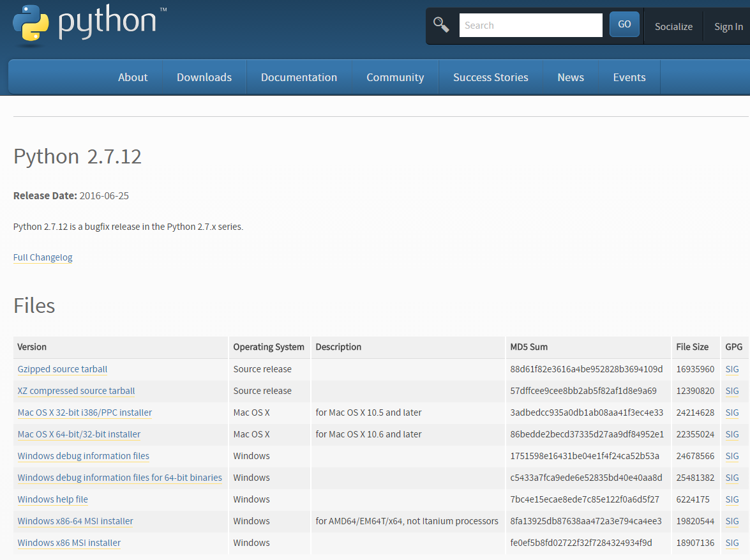Click the Files section heading
The image size is (750, 560).
[34, 305]
